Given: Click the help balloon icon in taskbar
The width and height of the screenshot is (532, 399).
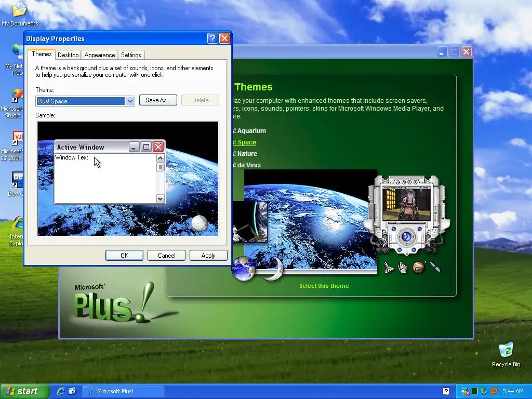Looking at the screenshot, I should point(446,391).
